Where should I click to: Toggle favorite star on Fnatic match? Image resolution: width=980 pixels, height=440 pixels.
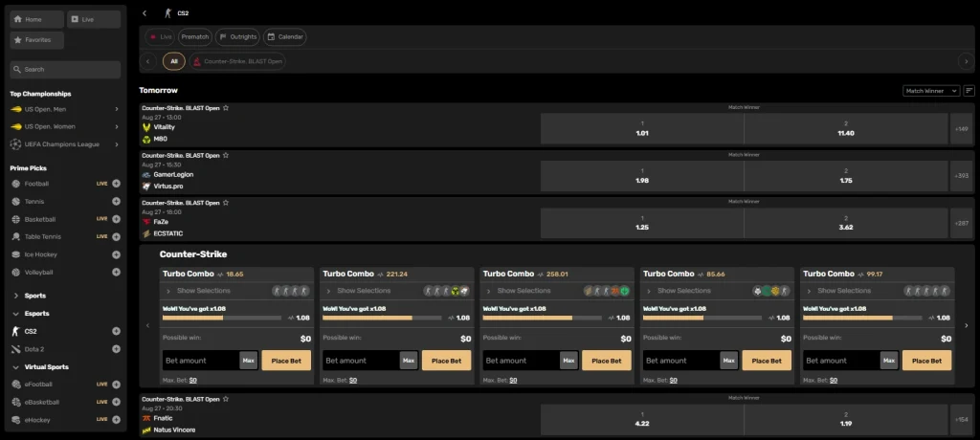[x=226, y=398]
